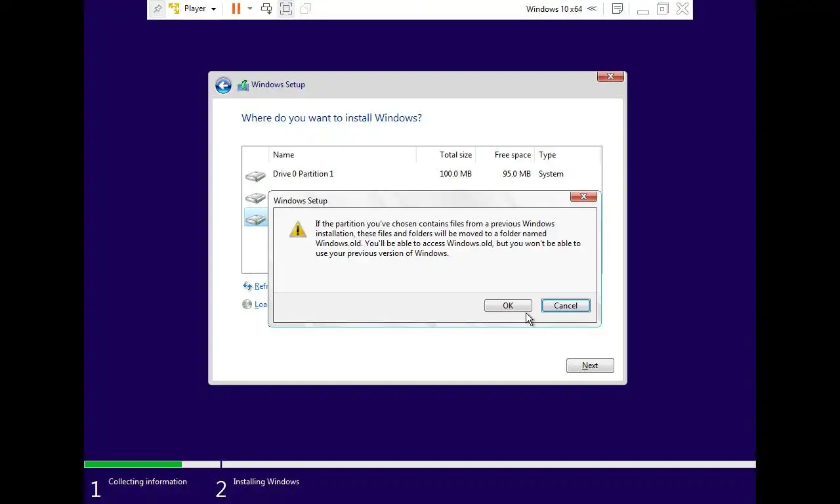This screenshot has width=840, height=504.
Task: Pause the virtual machine
Action: (x=236, y=9)
